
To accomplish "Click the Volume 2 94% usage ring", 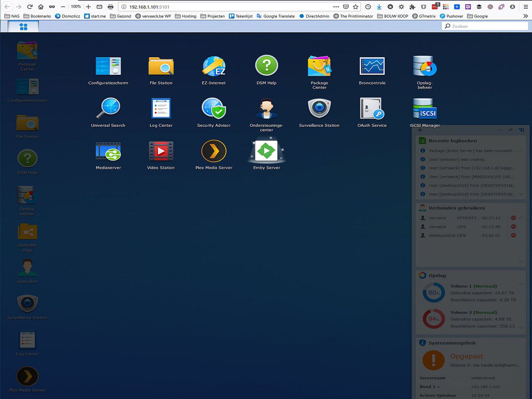I will [x=433, y=319].
